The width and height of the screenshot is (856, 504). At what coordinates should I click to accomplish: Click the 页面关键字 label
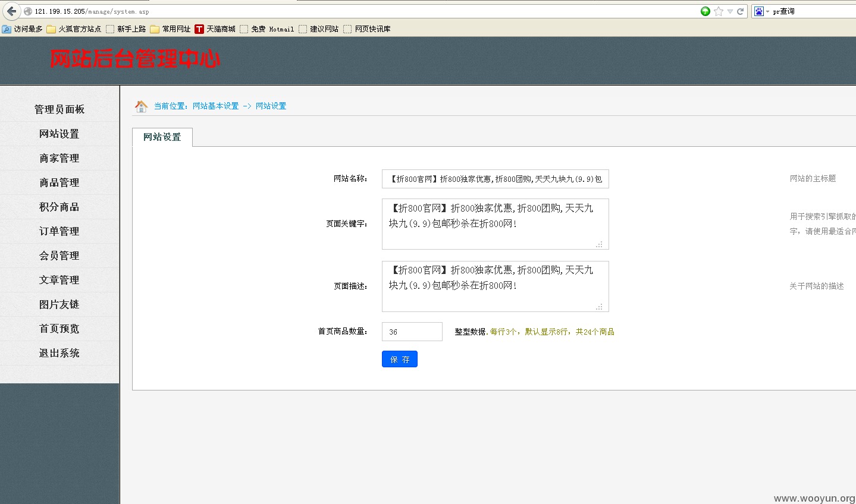(347, 224)
